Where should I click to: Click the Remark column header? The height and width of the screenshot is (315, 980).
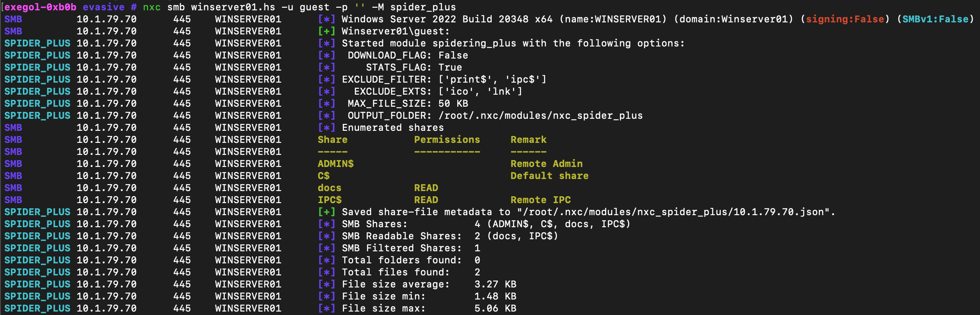(x=528, y=139)
